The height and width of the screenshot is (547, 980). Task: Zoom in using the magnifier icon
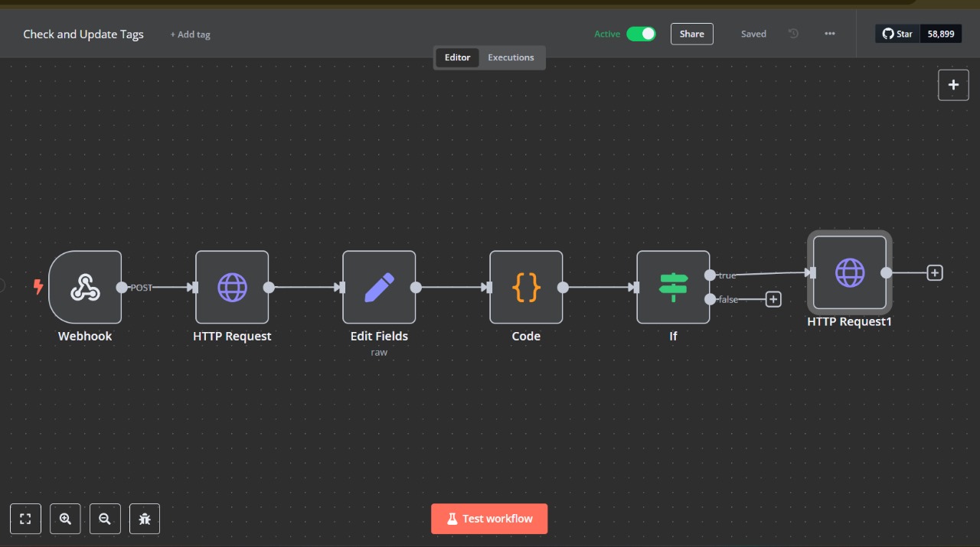[x=65, y=519]
